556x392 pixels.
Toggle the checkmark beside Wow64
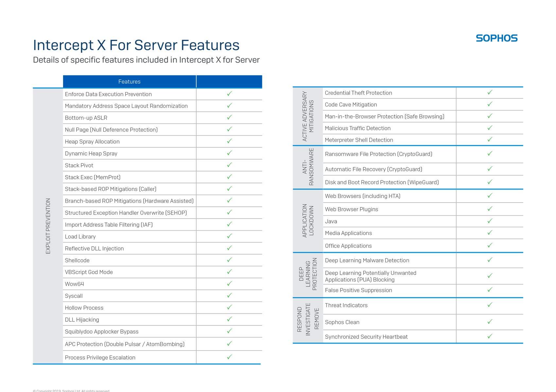point(229,284)
